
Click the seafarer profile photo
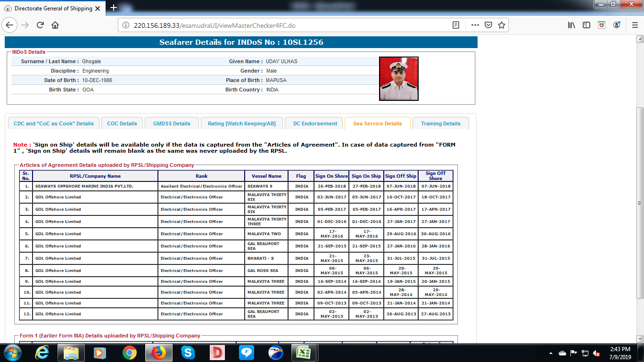(398, 79)
